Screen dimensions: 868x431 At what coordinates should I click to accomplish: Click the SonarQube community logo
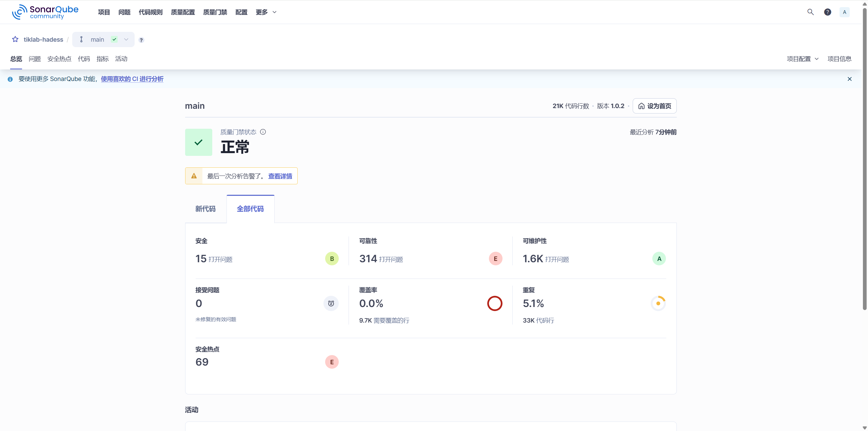pos(45,12)
